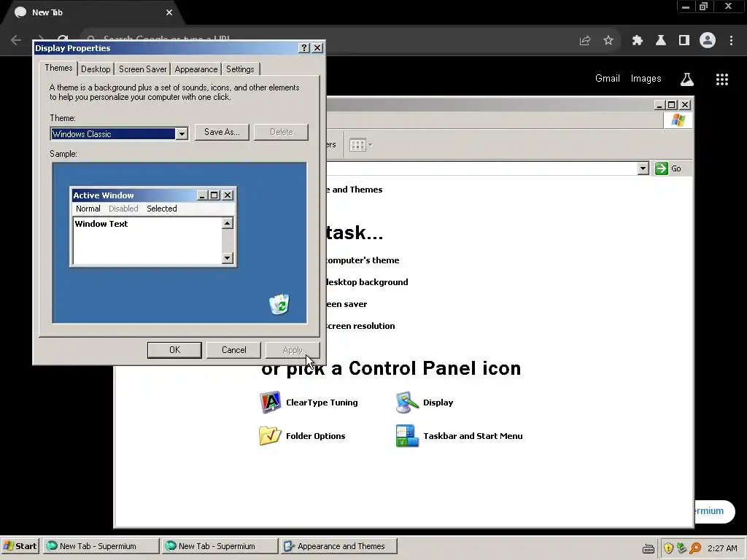Switch to the Themes tab
747x560 pixels.
58,68
